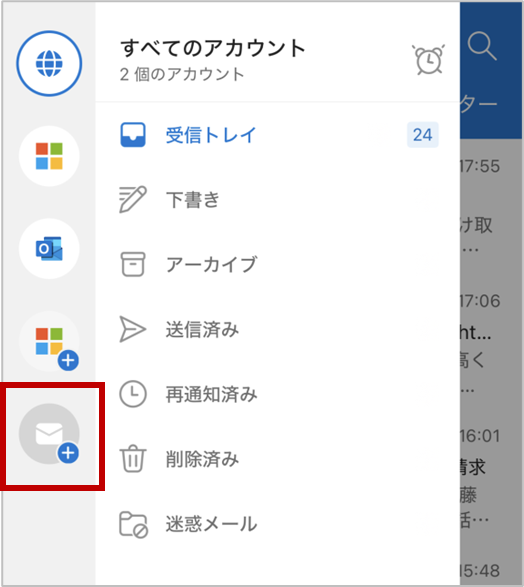Open 削除済み folder
524x587 pixels.
click(x=278, y=459)
